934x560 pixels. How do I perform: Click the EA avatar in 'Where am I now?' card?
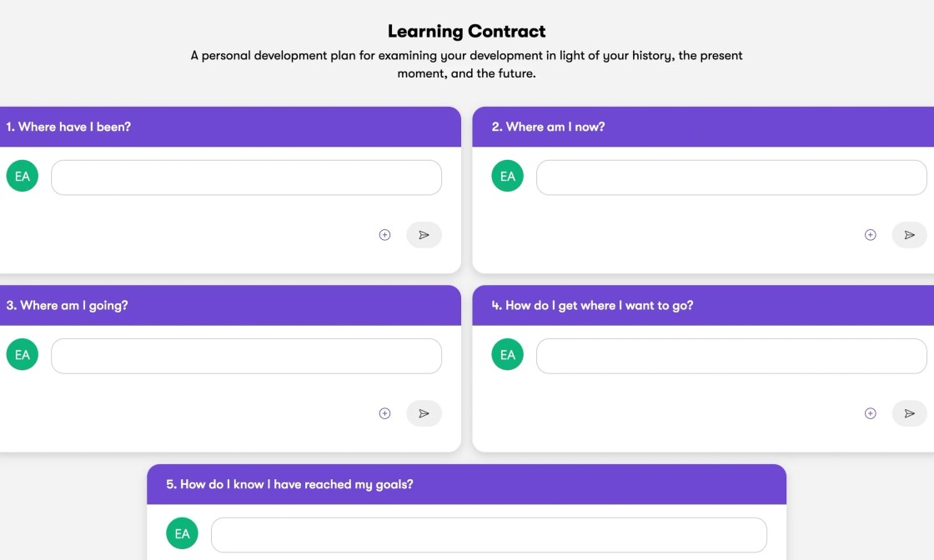coord(508,176)
